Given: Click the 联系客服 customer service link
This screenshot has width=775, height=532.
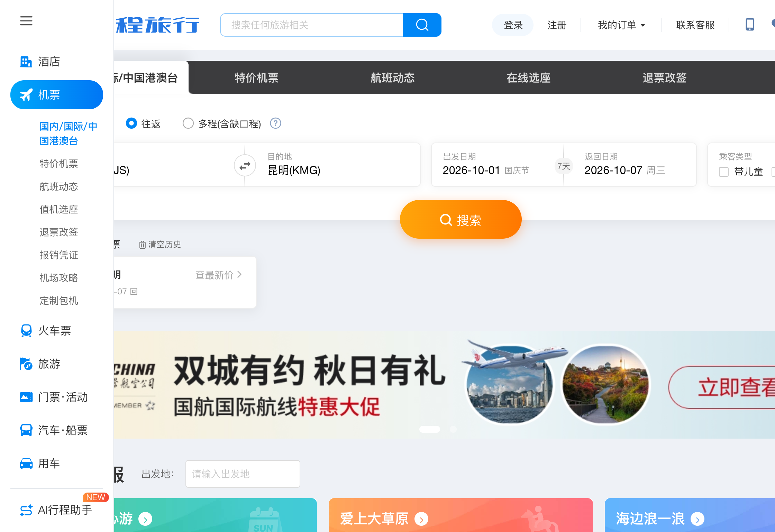Looking at the screenshot, I should [695, 25].
